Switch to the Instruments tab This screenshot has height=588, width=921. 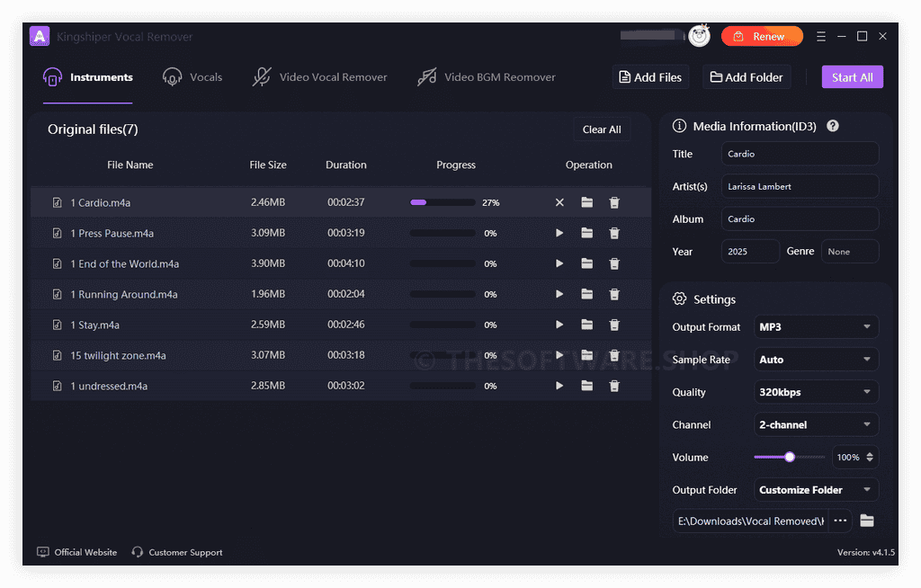click(88, 77)
